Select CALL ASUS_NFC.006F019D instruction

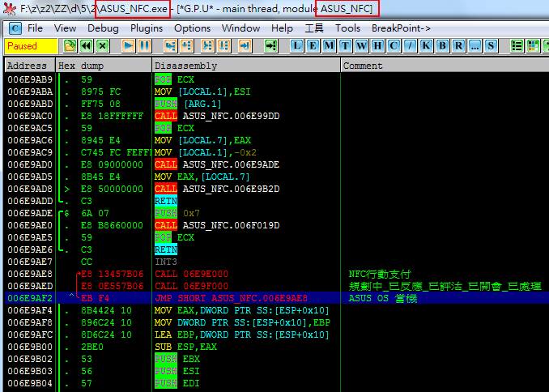(217, 225)
